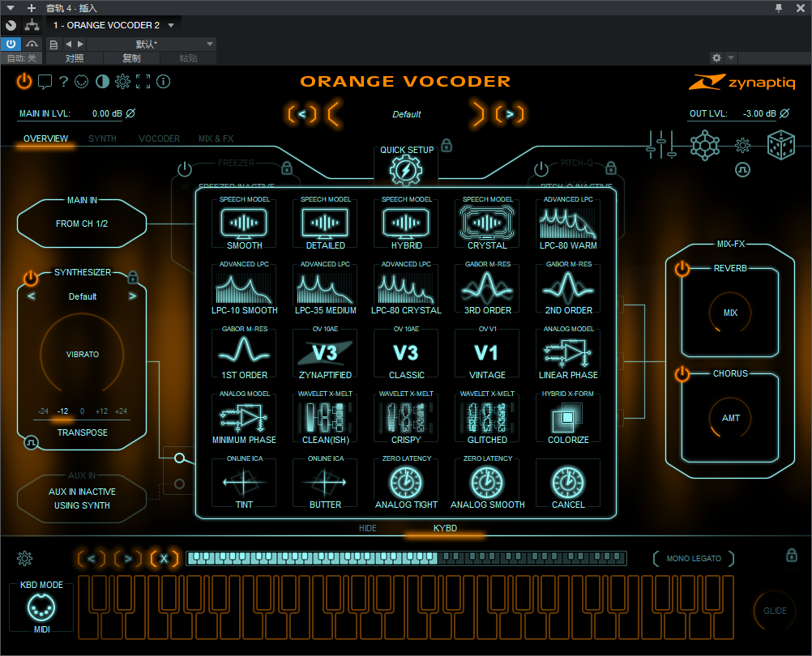Pick the LPC-80 CRYSTAL preset

[407, 288]
